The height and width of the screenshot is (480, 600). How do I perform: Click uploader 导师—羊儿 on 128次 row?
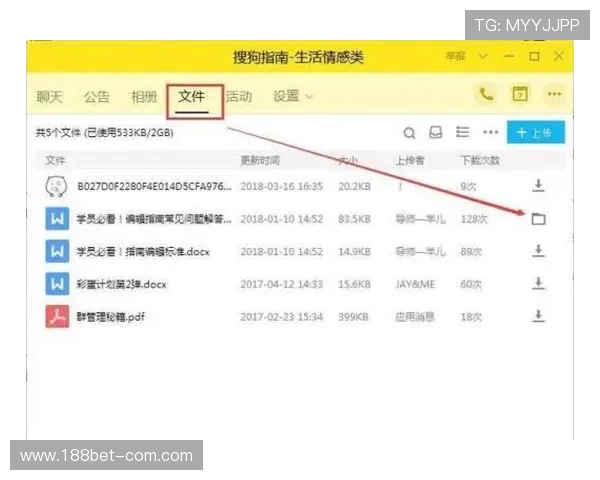point(420,219)
